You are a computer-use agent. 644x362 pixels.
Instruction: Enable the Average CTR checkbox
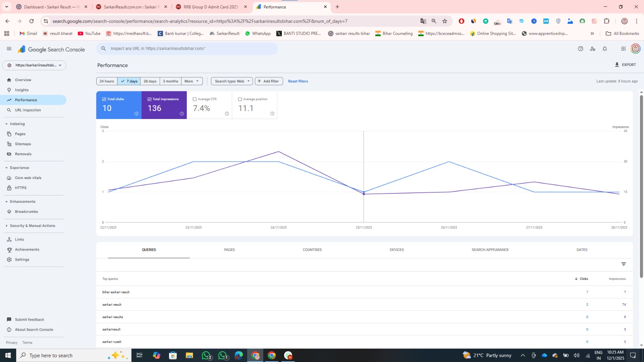point(195,99)
